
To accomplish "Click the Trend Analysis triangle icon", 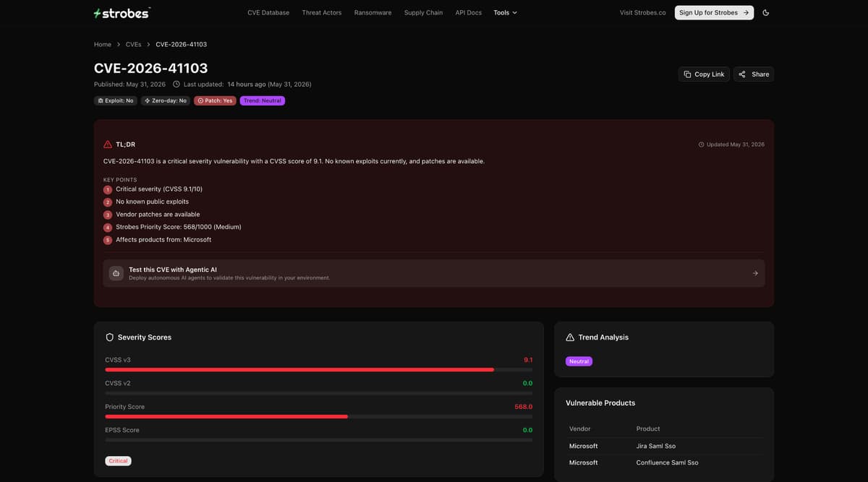I will (x=570, y=337).
